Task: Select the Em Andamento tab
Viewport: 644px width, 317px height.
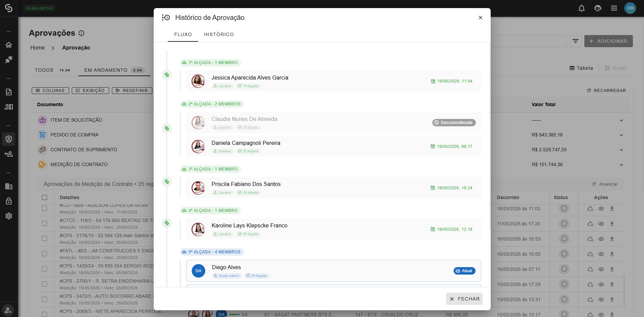Action: [x=114, y=70]
